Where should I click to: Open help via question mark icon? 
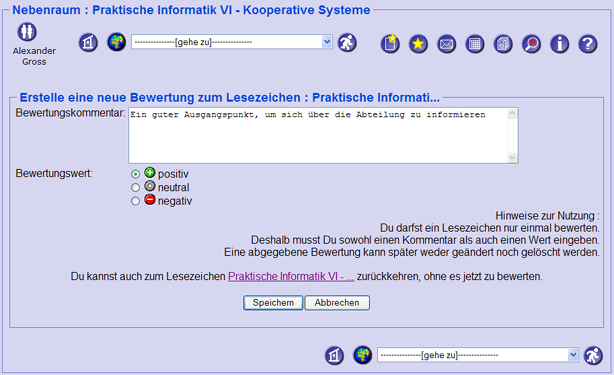(588, 44)
